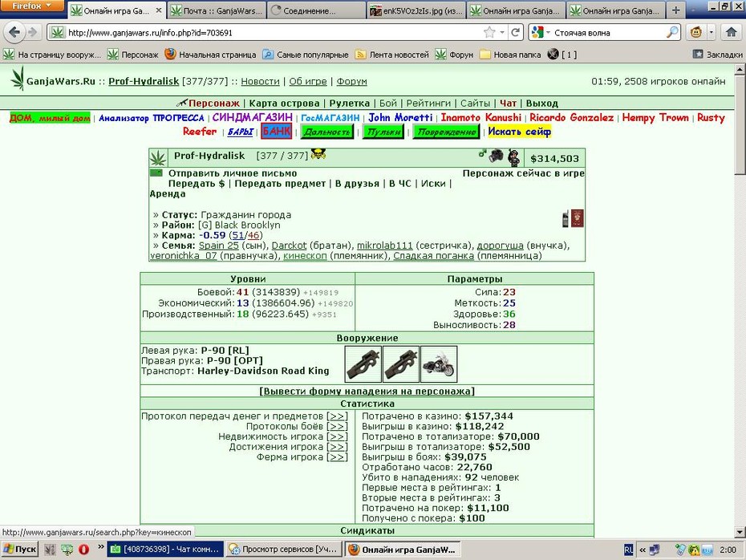Viewport: 746px width, 560px height.
Task: Click the passport icon in profile
Action: tap(578, 218)
